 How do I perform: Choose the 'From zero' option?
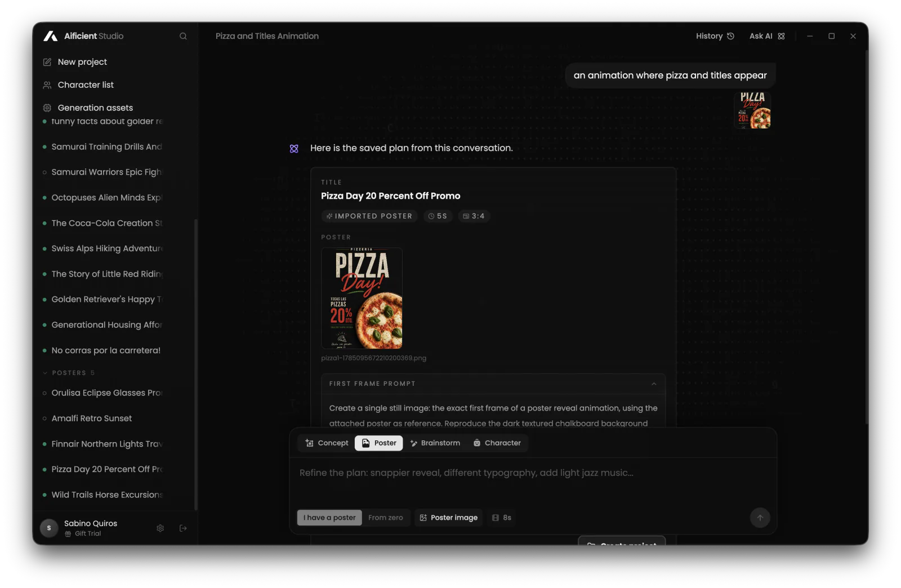pyautogui.click(x=386, y=518)
